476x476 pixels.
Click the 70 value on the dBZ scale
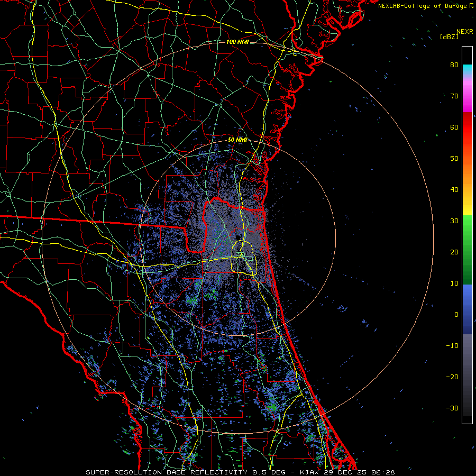click(x=454, y=96)
